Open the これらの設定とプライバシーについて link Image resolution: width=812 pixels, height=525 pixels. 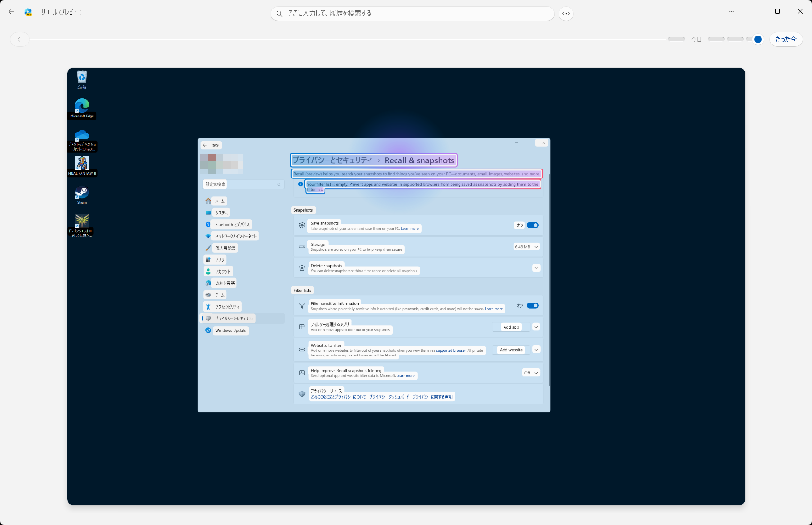point(339,397)
